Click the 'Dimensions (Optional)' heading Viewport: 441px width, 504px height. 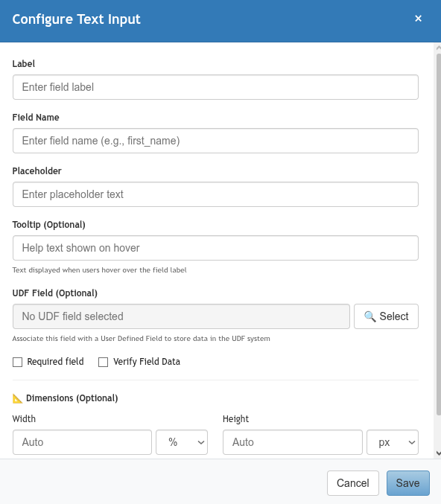[x=72, y=398]
